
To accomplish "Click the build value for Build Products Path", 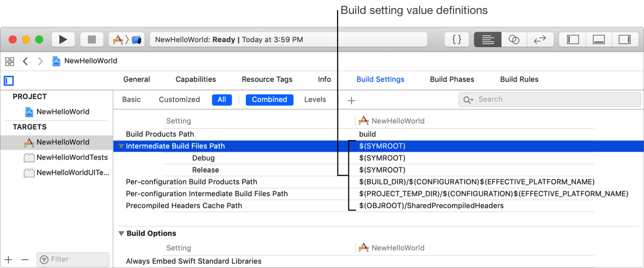I will click(x=368, y=134).
